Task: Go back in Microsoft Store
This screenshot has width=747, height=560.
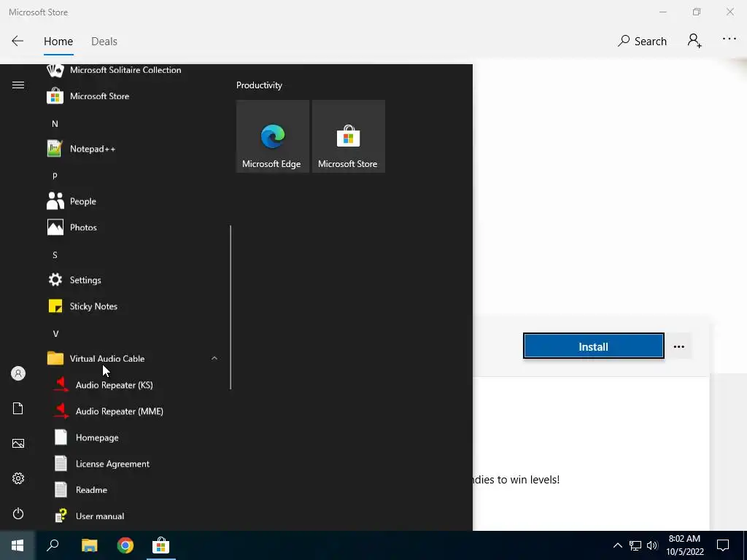Action: (x=18, y=41)
